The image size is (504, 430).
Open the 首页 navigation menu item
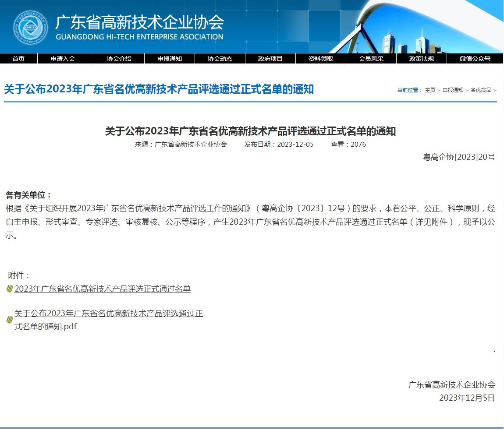[18, 59]
